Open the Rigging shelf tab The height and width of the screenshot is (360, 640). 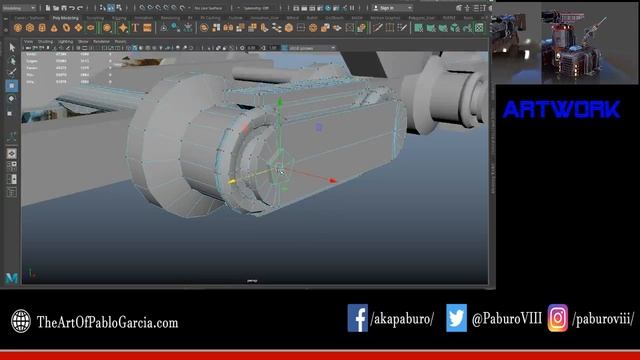(x=119, y=18)
